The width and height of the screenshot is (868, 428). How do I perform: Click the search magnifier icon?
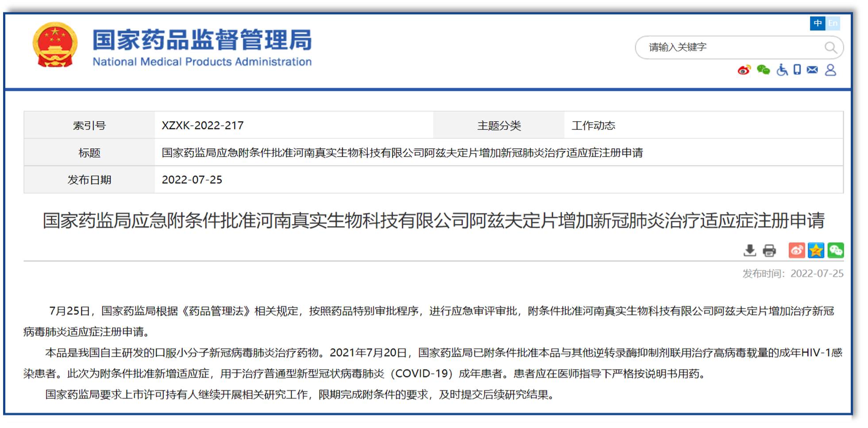pos(830,47)
